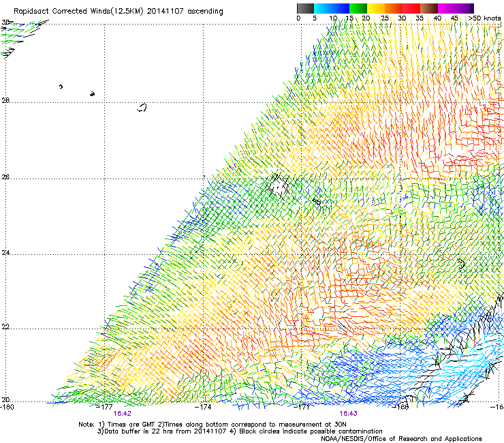Click the '>50 knots' legend label
This screenshot has width=504, height=443.
coord(484,18)
